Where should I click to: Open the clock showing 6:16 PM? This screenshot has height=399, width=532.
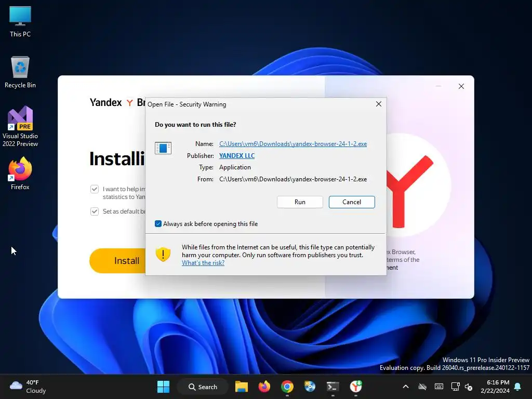click(495, 387)
